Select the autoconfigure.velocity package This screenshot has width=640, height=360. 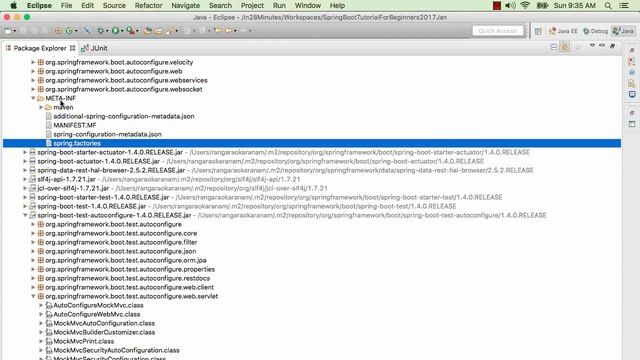[x=119, y=62]
